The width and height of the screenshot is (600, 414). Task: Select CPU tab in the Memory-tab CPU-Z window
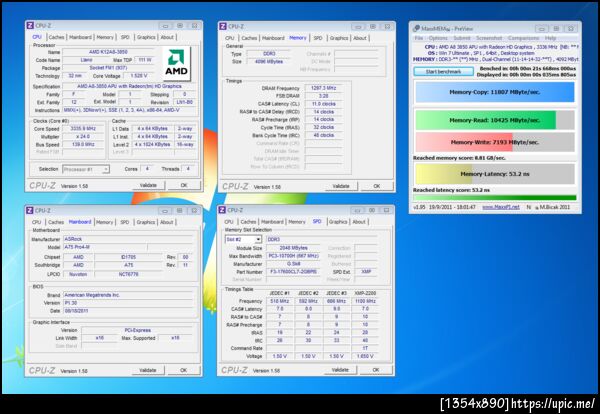click(230, 38)
